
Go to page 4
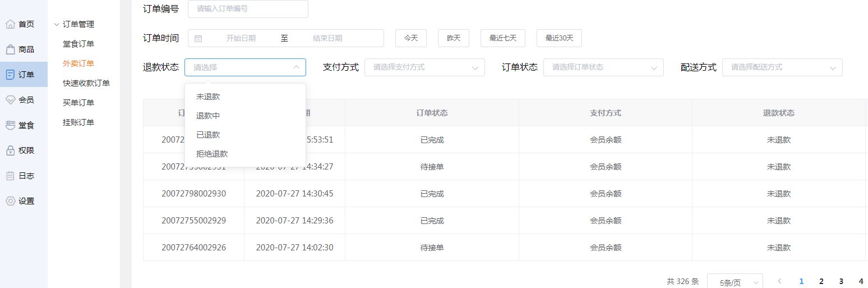861,281
